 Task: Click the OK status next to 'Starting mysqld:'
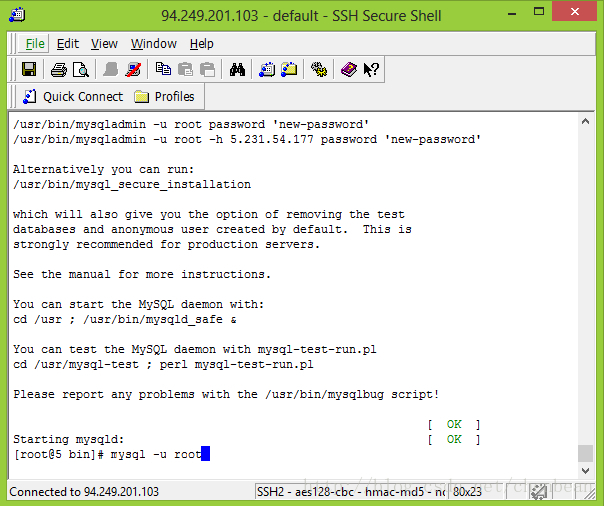454,439
